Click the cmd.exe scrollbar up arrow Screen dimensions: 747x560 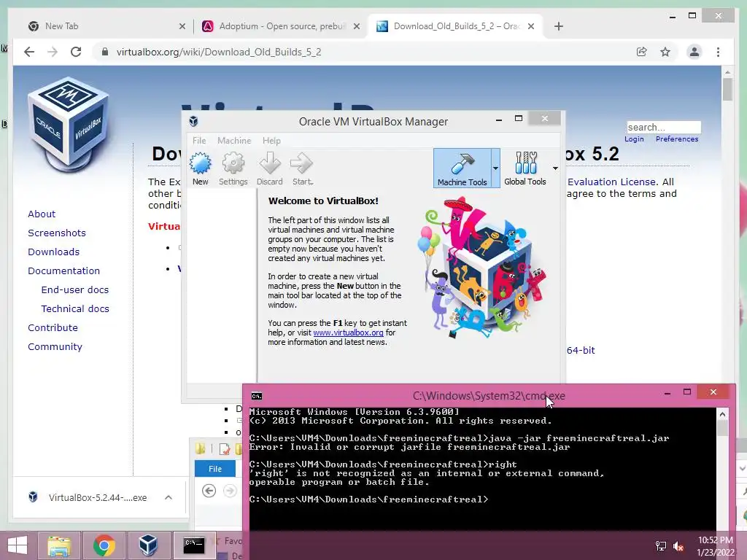click(x=722, y=414)
